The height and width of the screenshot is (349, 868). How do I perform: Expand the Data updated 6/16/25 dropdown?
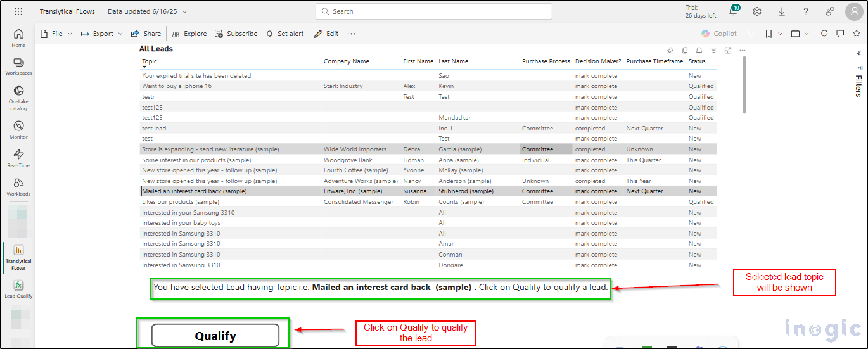coord(147,11)
